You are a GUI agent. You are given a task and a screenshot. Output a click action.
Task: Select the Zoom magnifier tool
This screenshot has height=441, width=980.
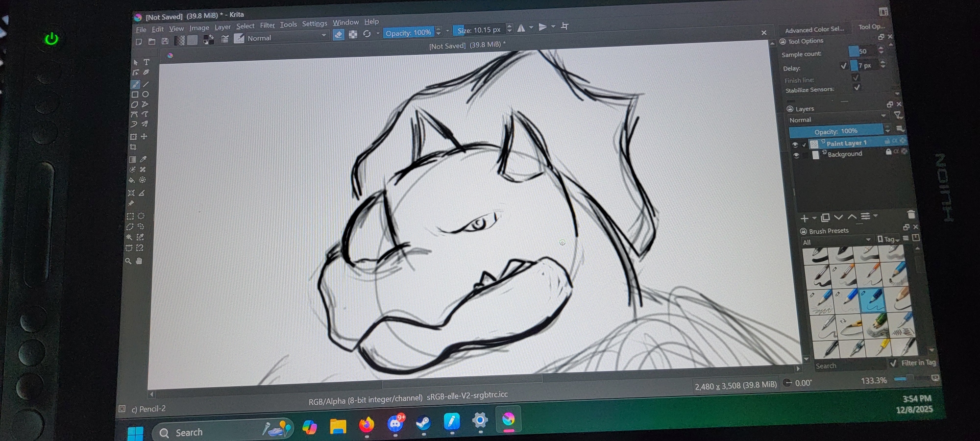(x=128, y=261)
